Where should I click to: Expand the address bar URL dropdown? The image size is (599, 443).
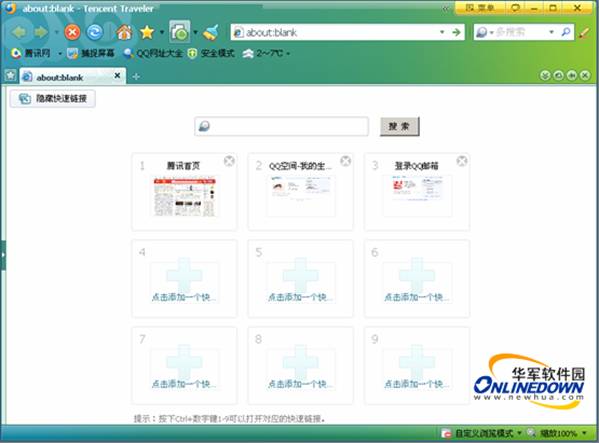coord(442,32)
